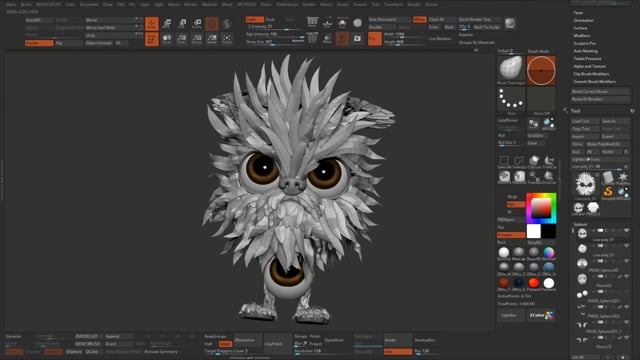The height and width of the screenshot is (360, 640).
Task: Choose the SelectRect brush icon
Action: coord(504,161)
